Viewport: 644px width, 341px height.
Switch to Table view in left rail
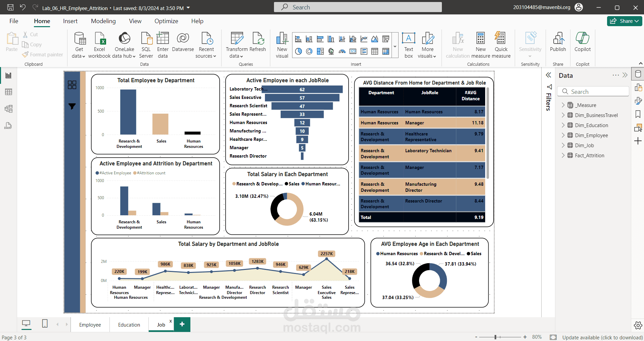pos(8,92)
